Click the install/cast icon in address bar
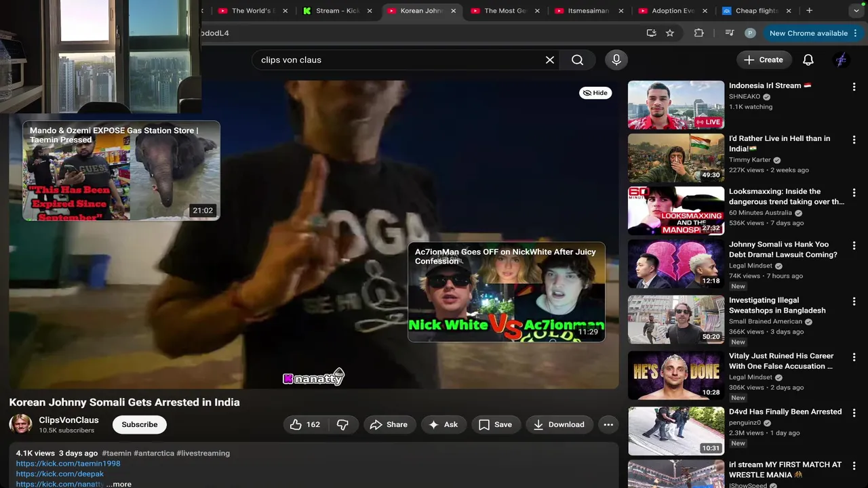Image resolution: width=868 pixels, height=488 pixels. (x=651, y=33)
